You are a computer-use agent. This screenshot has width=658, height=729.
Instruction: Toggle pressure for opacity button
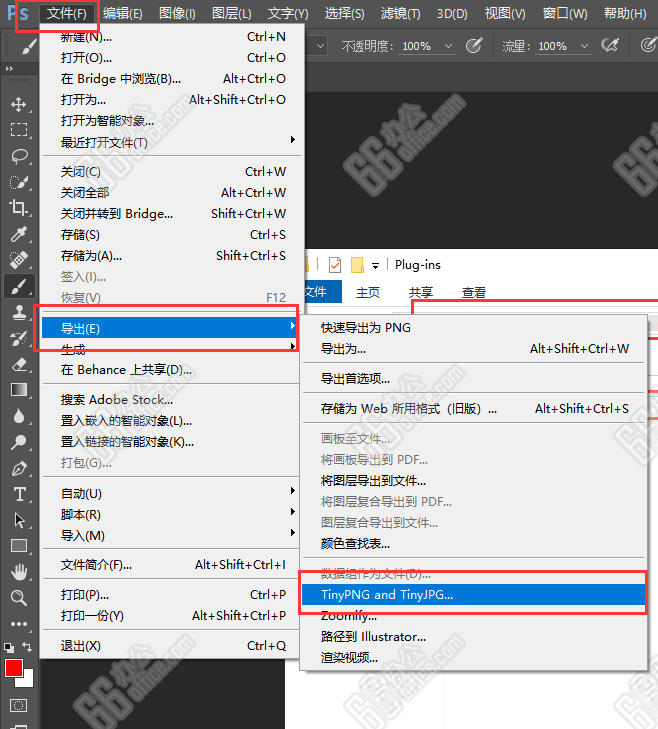[x=474, y=46]
